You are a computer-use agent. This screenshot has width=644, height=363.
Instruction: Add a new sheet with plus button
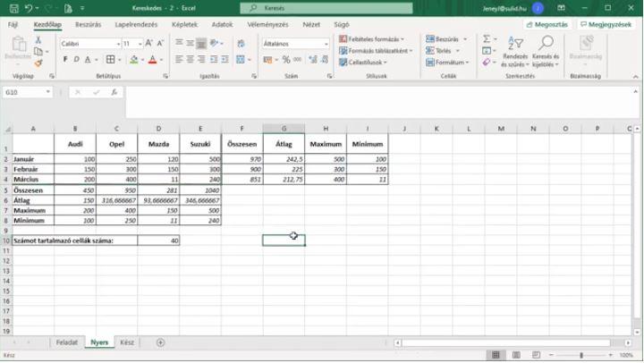coord(161,342)
